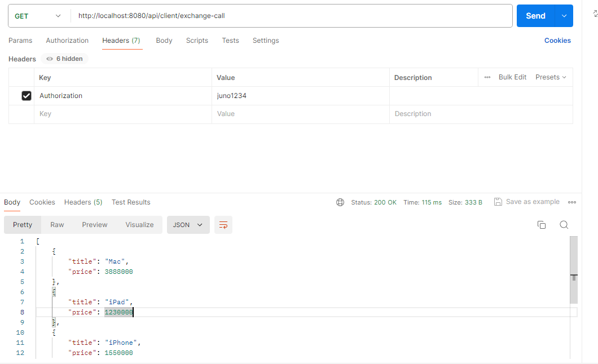Viewport: 598px width, 364px height.
Task: Open the Presets dropdown
Action: (x=551, y=77)
